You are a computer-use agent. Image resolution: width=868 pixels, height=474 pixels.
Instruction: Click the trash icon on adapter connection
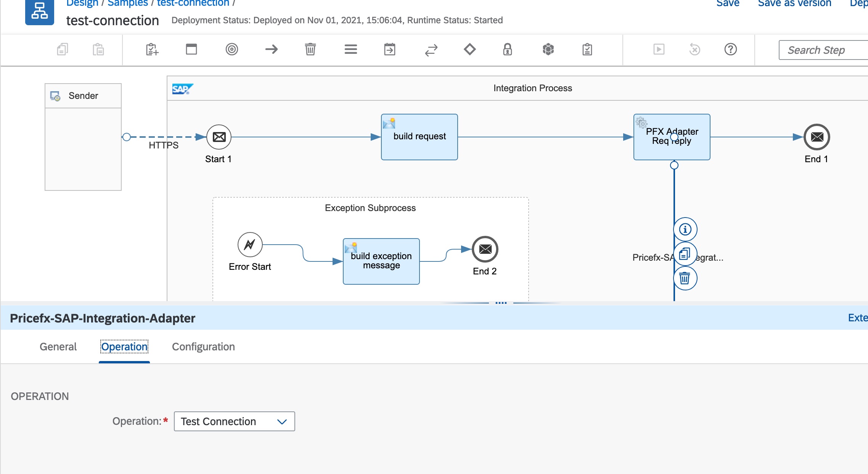point(685,278)
